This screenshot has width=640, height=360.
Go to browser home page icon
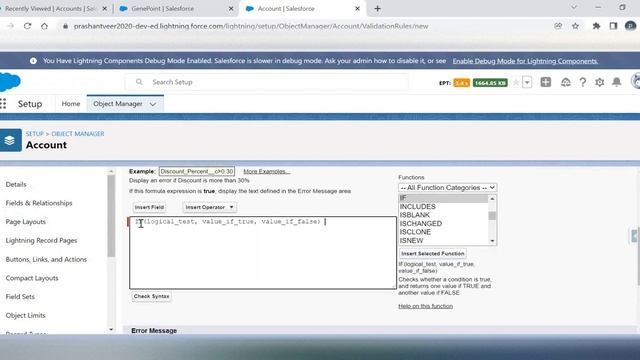coord(44,26)
